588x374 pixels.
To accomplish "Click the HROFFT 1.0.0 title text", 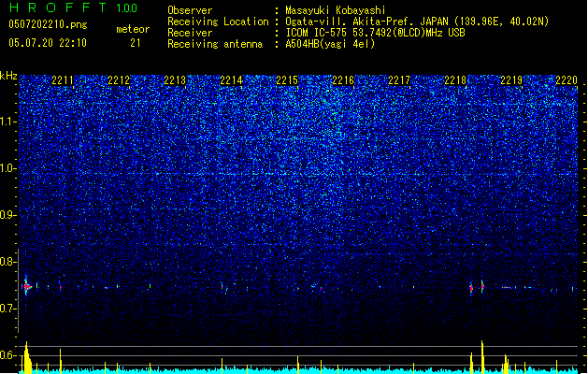I will (74, 7).
